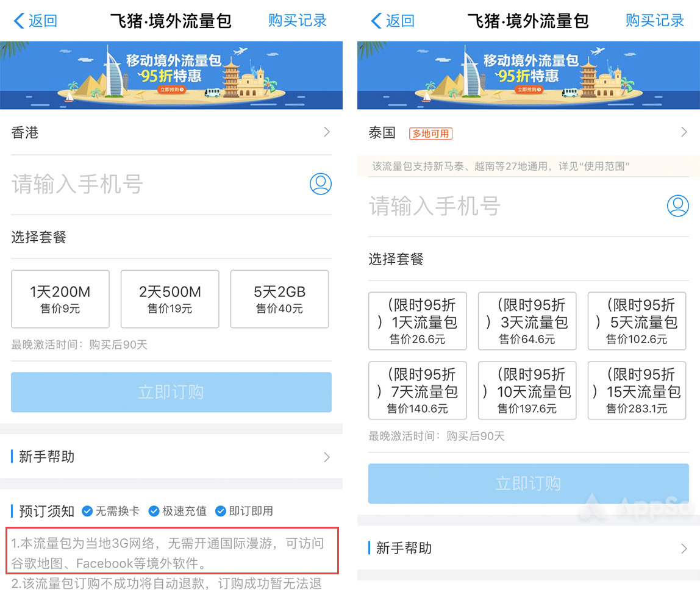Click the 即订即用 checkmark icon
The image size is (700, 592).
[221, 512]
